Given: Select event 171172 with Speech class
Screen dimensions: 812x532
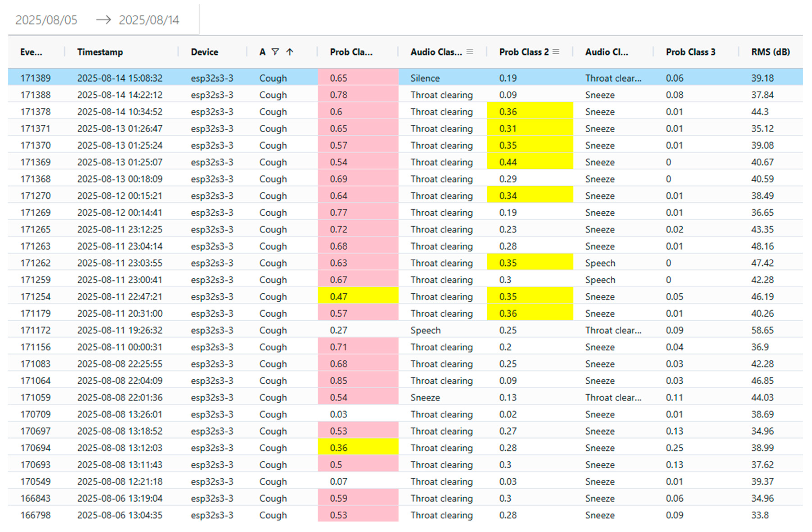Looking at the screenshot, I should 36,330.
